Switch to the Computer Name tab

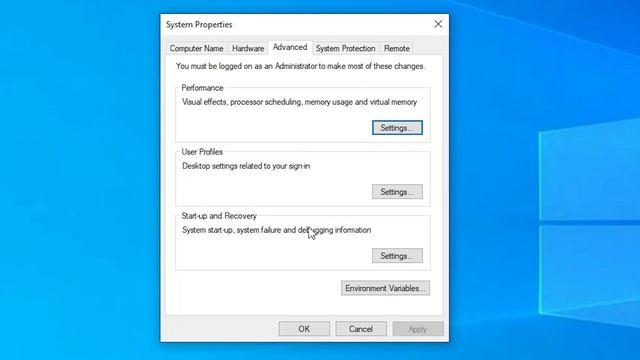(x=196, y=48)
